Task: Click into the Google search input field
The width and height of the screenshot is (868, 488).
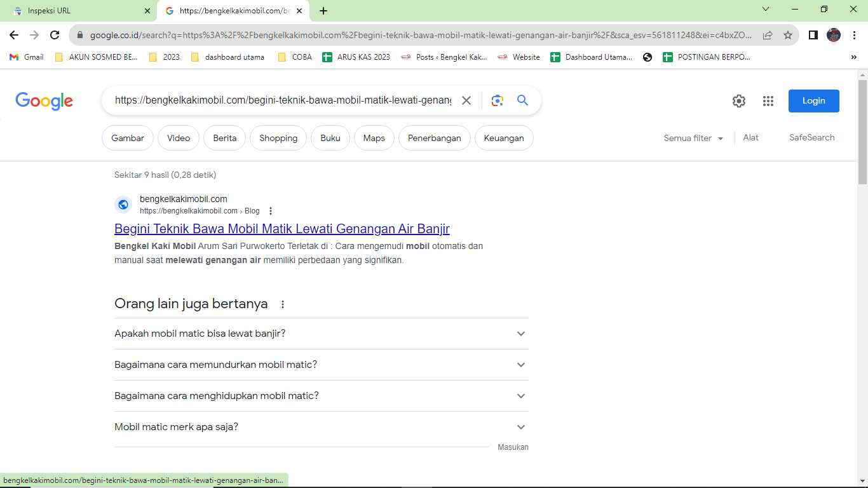Action: pyautogui.click(x=283, y=100)
